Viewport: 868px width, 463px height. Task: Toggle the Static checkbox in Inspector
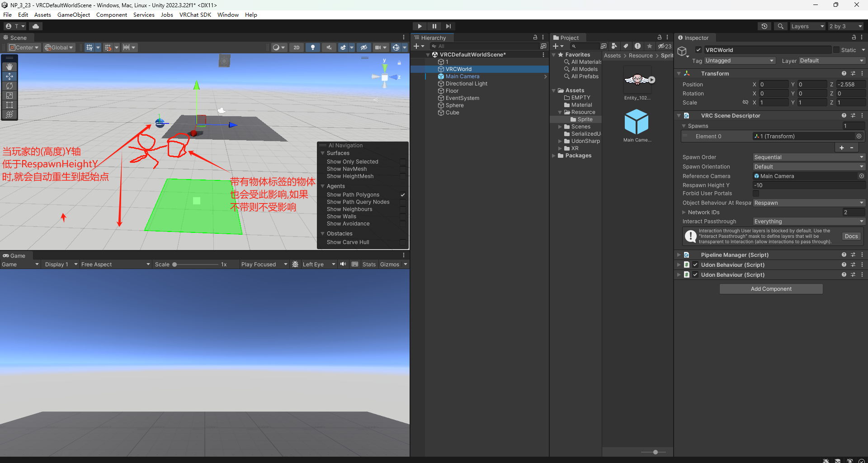point(836,50)
